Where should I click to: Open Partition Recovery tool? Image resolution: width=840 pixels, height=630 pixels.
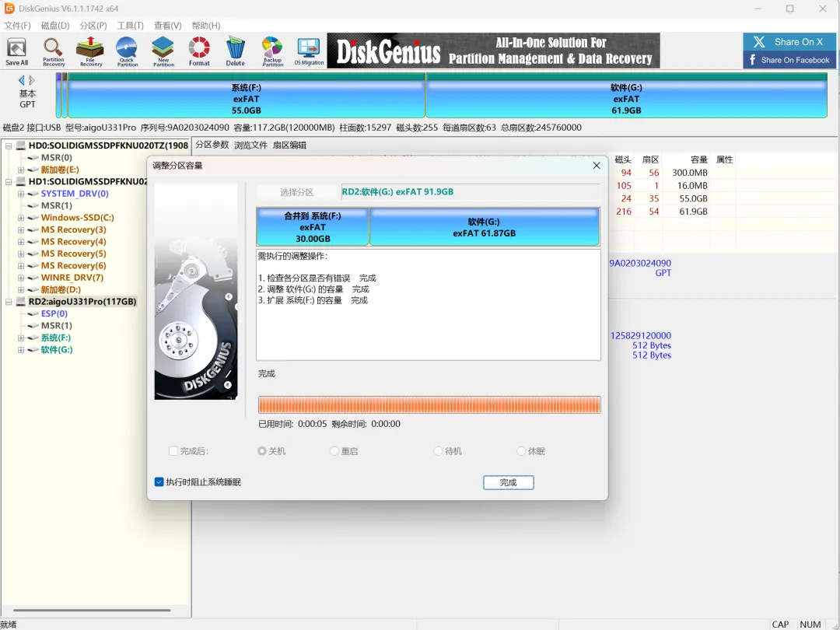pos(54,51)
